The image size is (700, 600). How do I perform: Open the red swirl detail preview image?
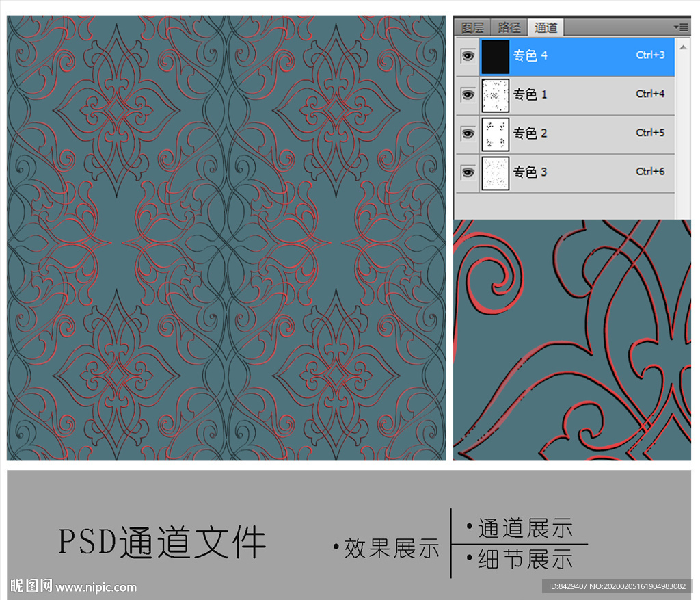pyautogui.click(x=572, y=340)
